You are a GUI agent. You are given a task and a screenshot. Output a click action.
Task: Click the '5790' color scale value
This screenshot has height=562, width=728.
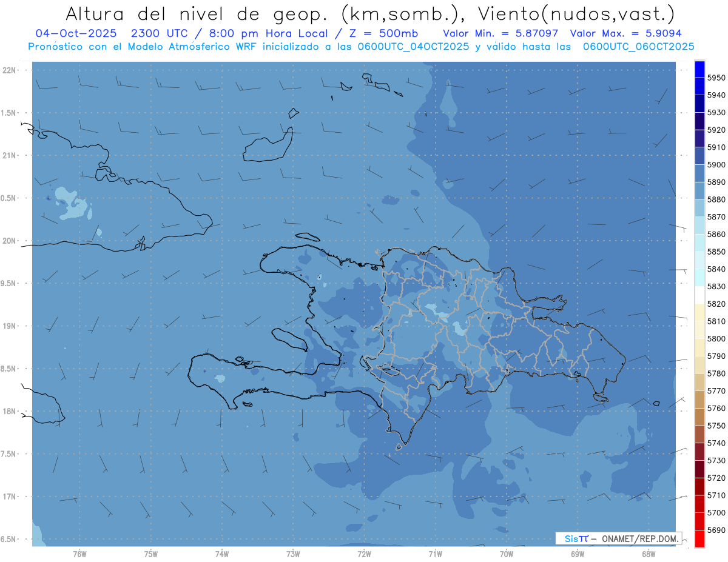pyautogui.click(x=716, y=356)
